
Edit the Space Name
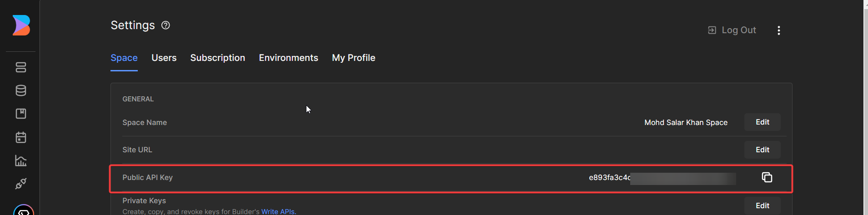(x=762, y=122)
